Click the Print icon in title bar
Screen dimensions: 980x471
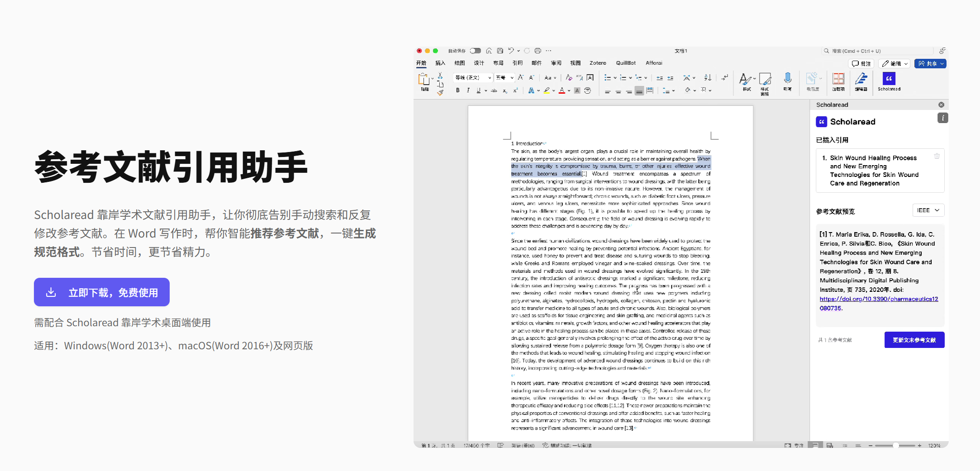click(538, 51)
